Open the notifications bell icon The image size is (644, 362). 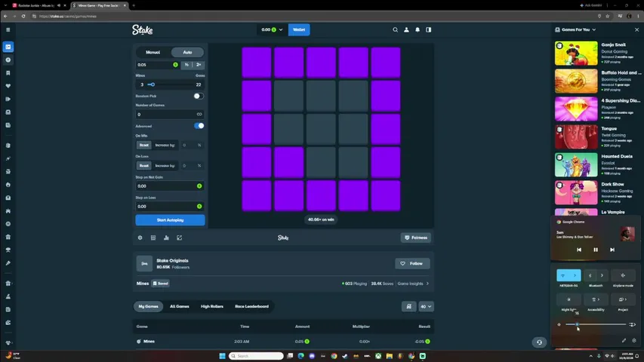[x=418, y=29]
